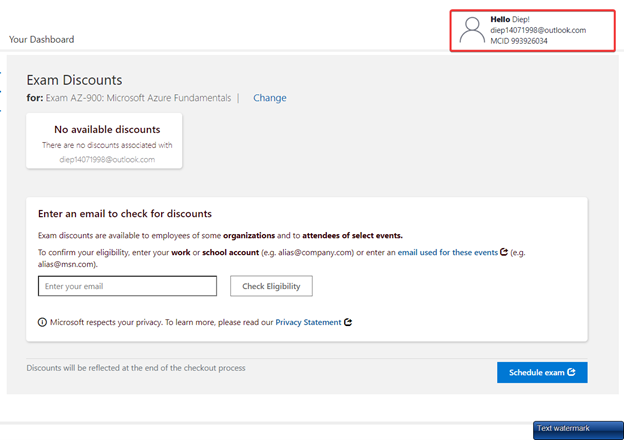624x440 pixels.
Task: Focus the 'Enter your email' field
Action: click(127, 286)
